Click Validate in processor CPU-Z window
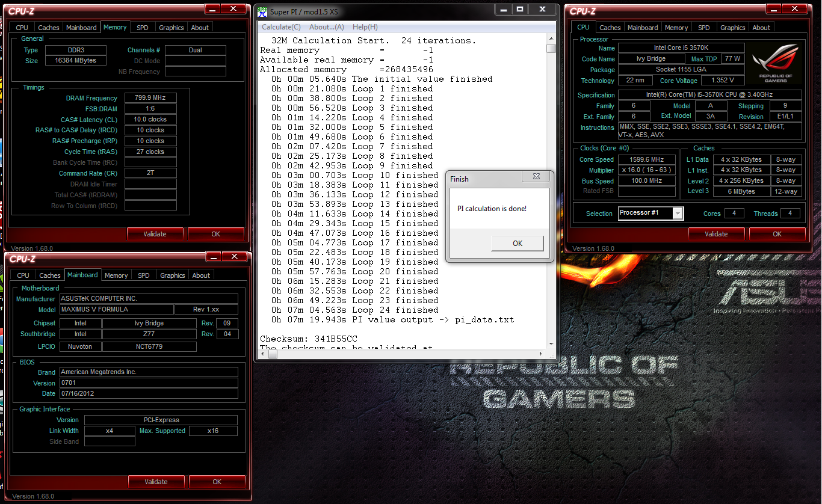Viewport: 822px width, 504px height. point(716,234)
